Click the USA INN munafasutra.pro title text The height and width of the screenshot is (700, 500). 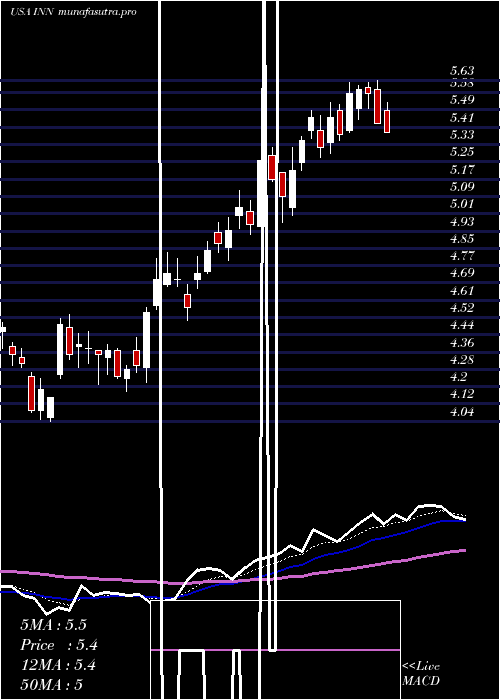point(73,12)
